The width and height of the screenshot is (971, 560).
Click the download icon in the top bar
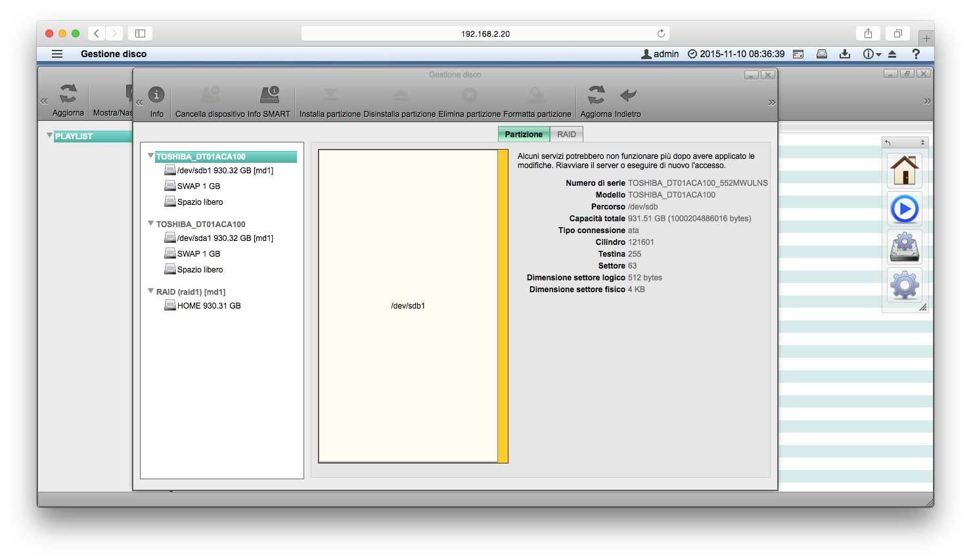pyautogui.click(x=845, y=54)
